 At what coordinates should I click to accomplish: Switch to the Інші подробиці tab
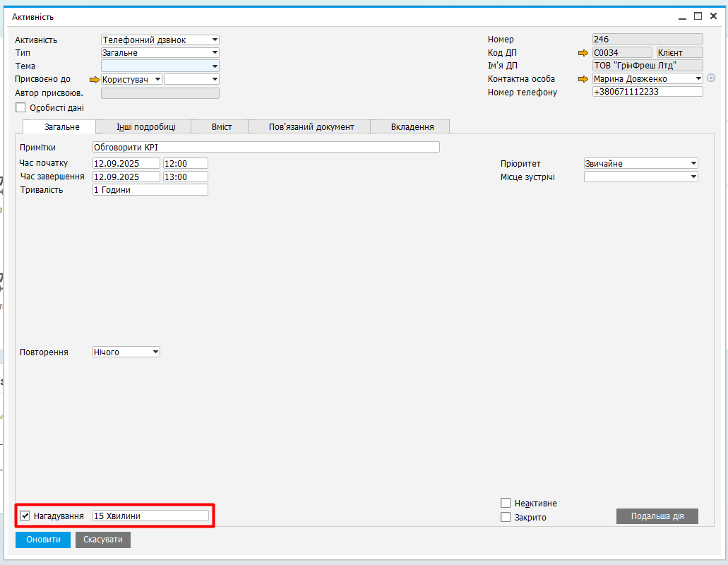145,127
